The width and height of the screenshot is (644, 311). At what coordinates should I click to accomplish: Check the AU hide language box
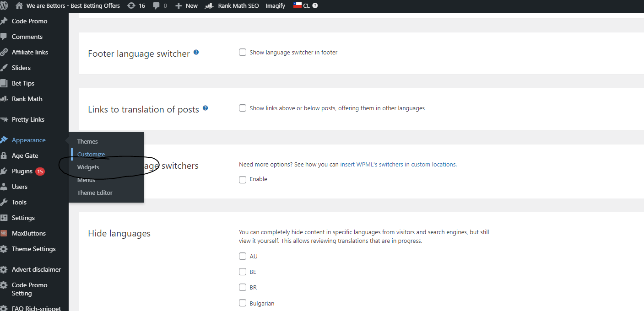click(x=243, y=256)
